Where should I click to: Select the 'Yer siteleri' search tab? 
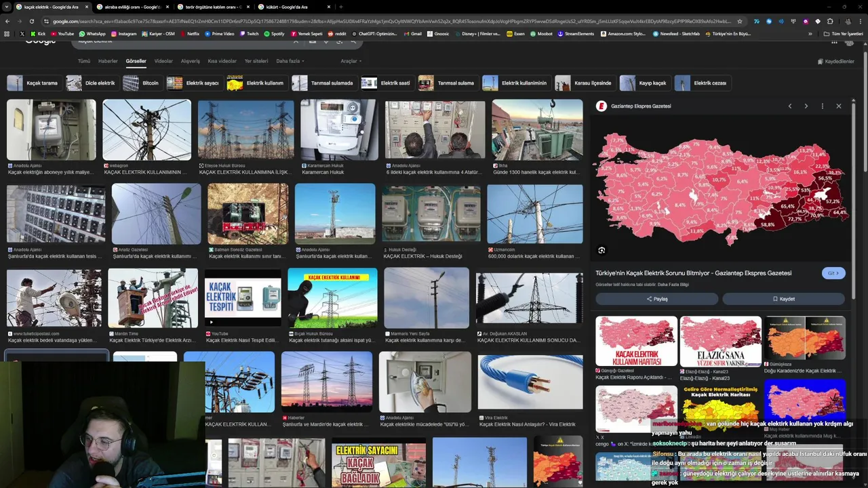[256, 61]
